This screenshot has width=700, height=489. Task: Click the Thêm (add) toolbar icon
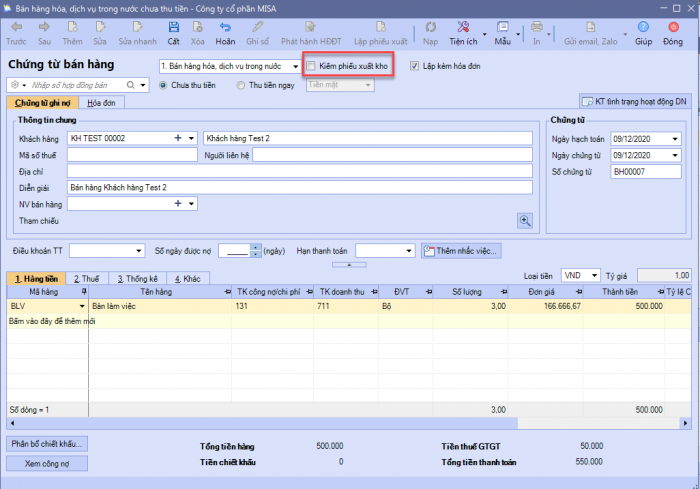click(72, 27)
